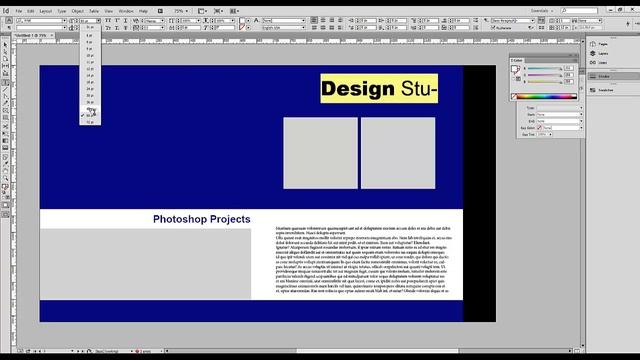Click the Color panel fill/stroke proxy
Screen dimensions: 640x360
(515, 70)
